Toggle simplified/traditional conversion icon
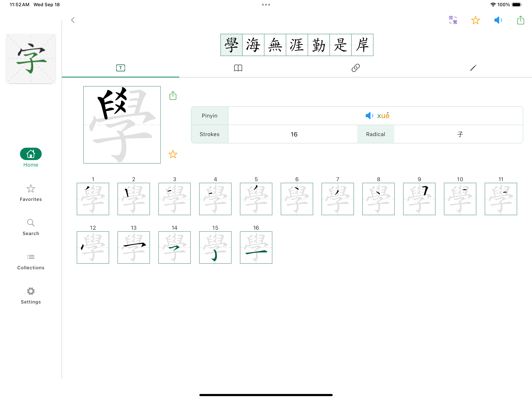 453,20
